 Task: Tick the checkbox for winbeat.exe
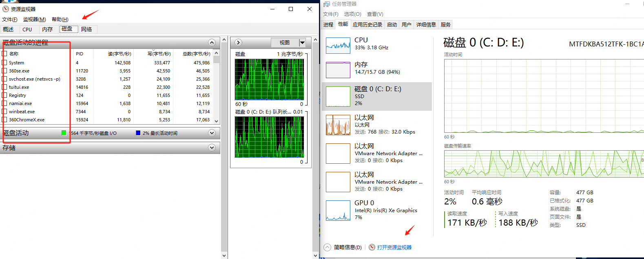pos(4,112)
